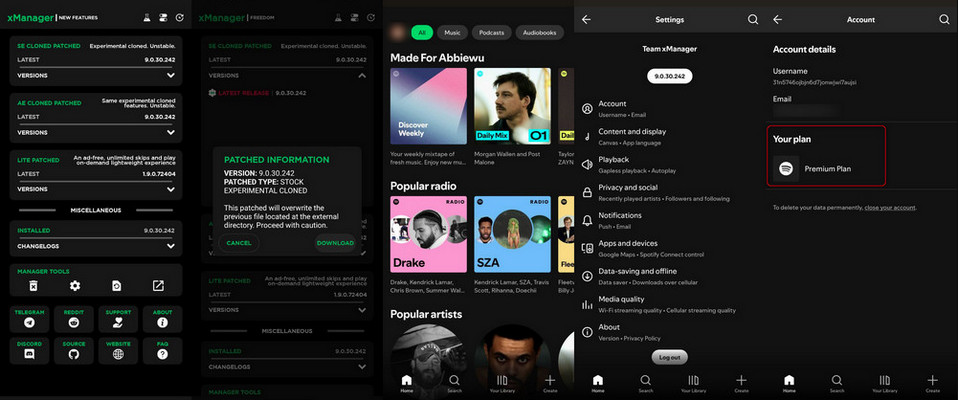Open the Discover Weekly playlist cover

(427, 106)
